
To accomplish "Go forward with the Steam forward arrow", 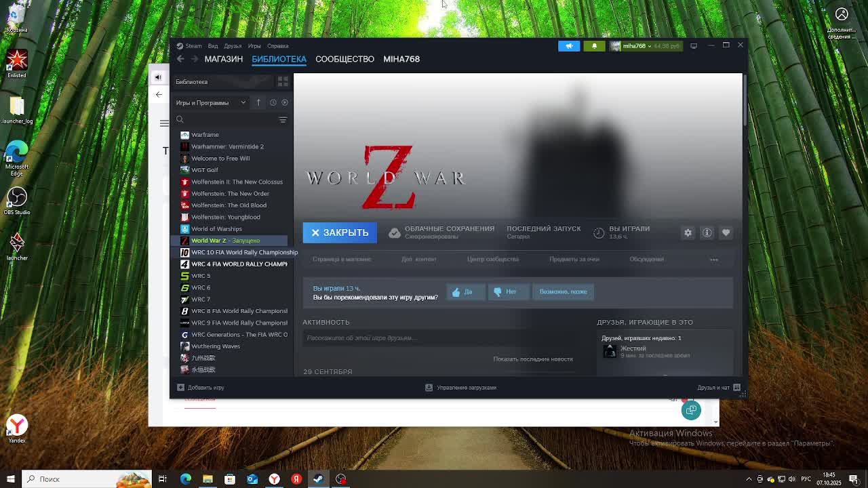I will [x=194, y=59].
